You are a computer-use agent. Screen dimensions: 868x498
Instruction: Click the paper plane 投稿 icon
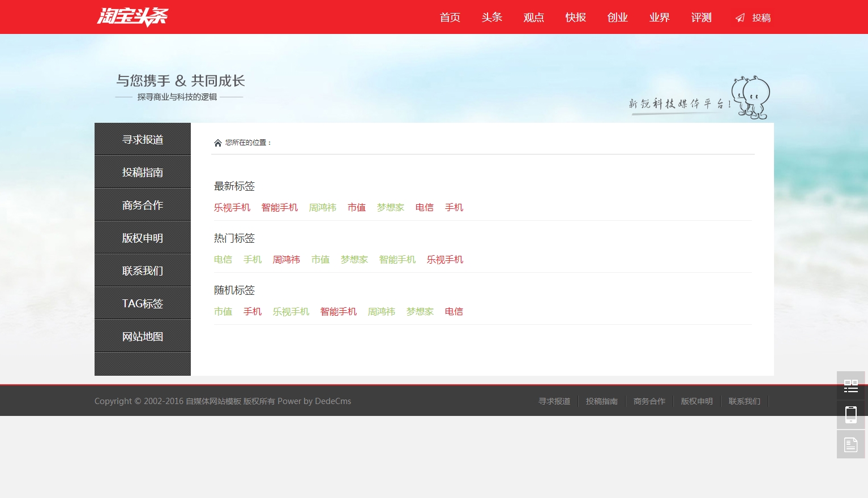[740, 18]
